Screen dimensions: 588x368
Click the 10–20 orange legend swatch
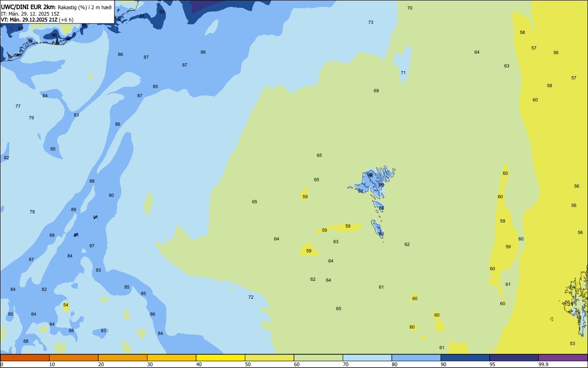click(x=73, y=357)
